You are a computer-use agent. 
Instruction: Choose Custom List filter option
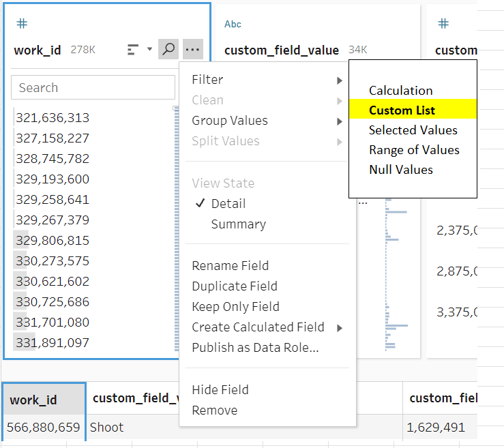(402, 110)
